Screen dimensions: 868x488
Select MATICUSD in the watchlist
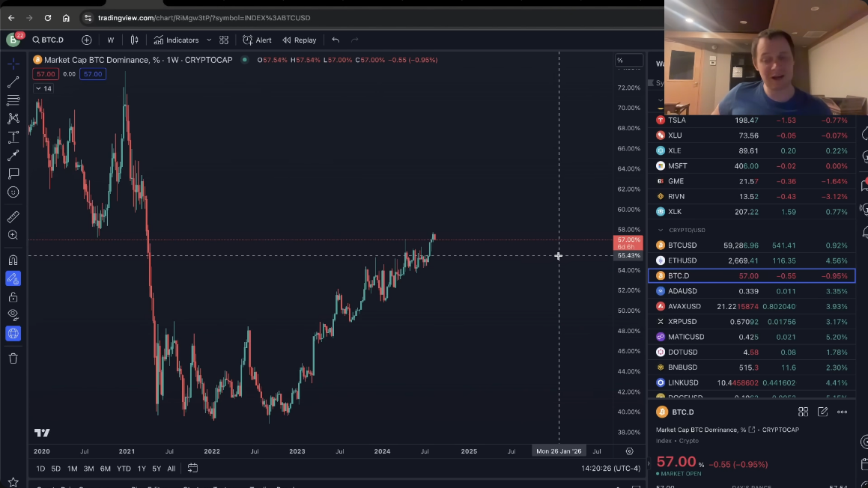click(751, 337)
